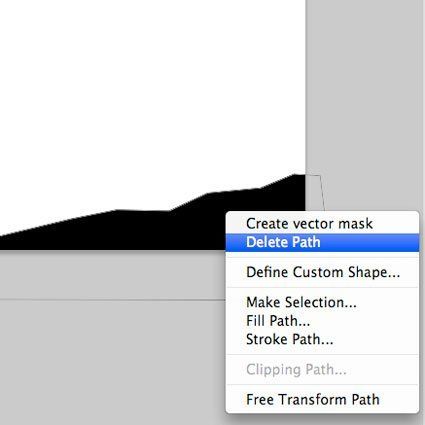Image resolution: width=425 pixels, height=425 pixels.
Task: Click the thin path outline outside the canvas
Action: 323,193
